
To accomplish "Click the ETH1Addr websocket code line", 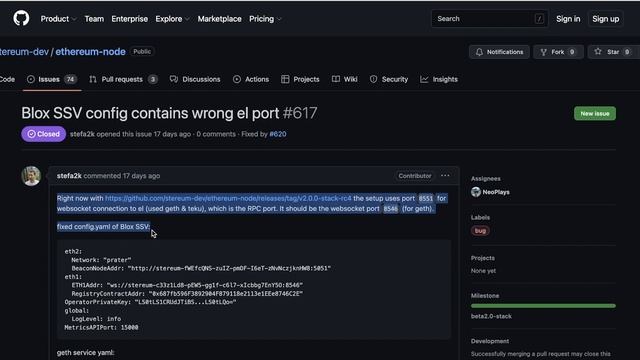I will 187,285.
